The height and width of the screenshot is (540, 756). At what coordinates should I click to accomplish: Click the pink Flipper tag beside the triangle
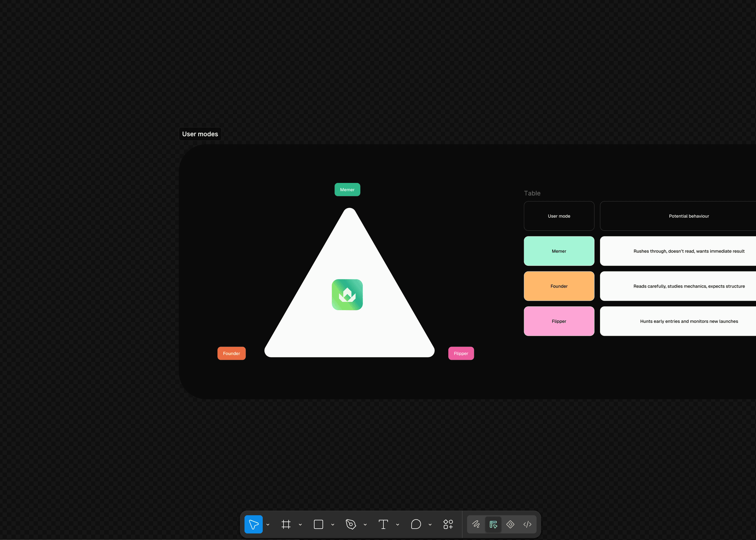461,353
